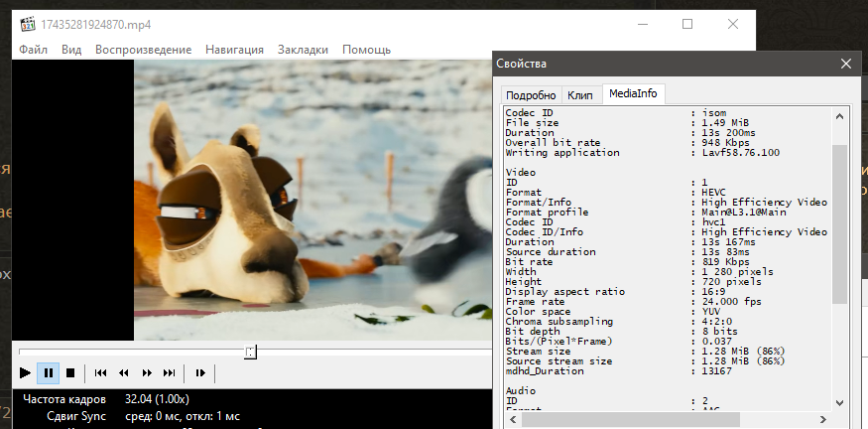Click the '8 bits' bit depth value

tap(719, 332)
